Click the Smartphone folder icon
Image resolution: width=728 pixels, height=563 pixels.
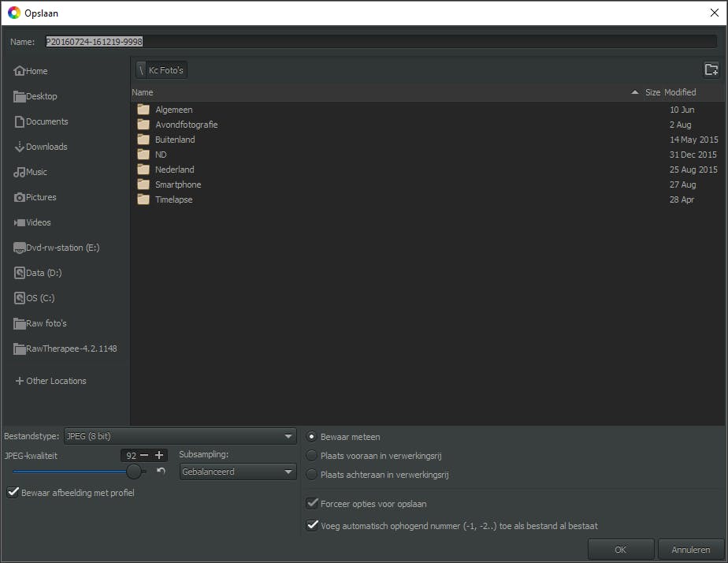click(143, 185)
